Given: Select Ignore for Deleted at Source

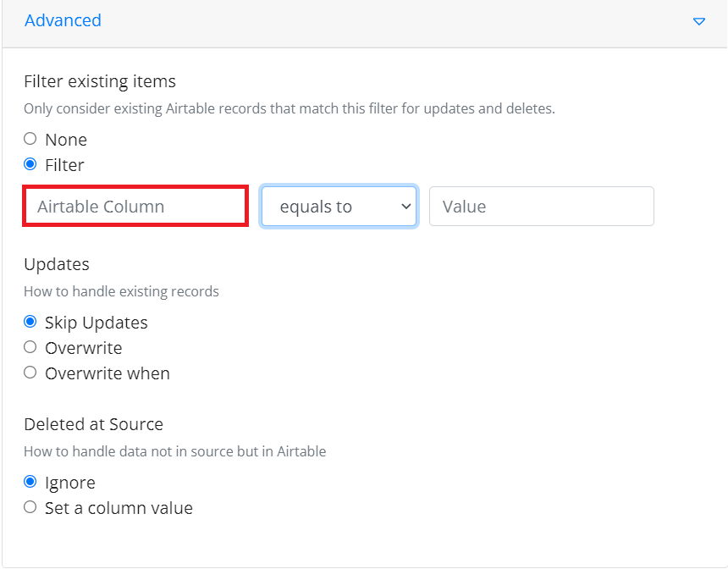Looking at the screenshot, I should (x=30, y=482).
